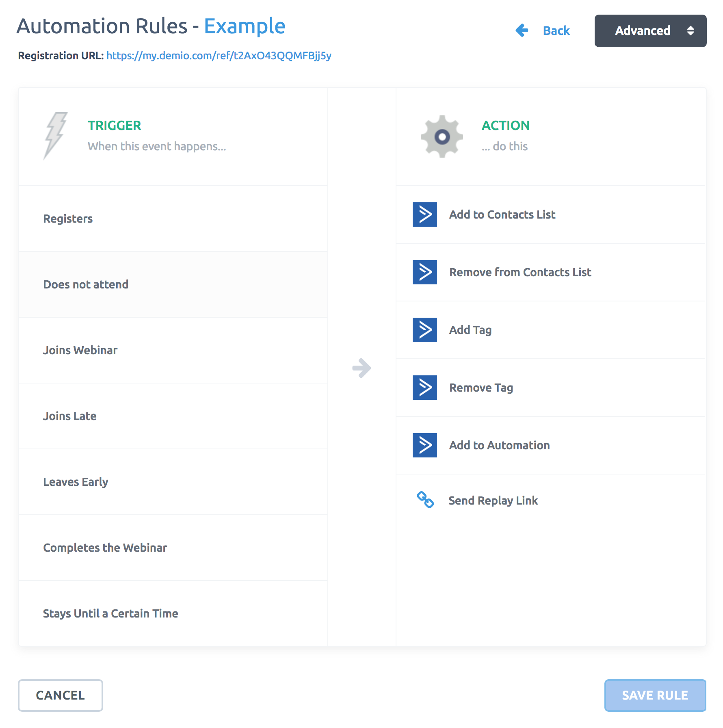Click the Back link
The width and height of the screenshot is (723, 728).
(556, 30)
